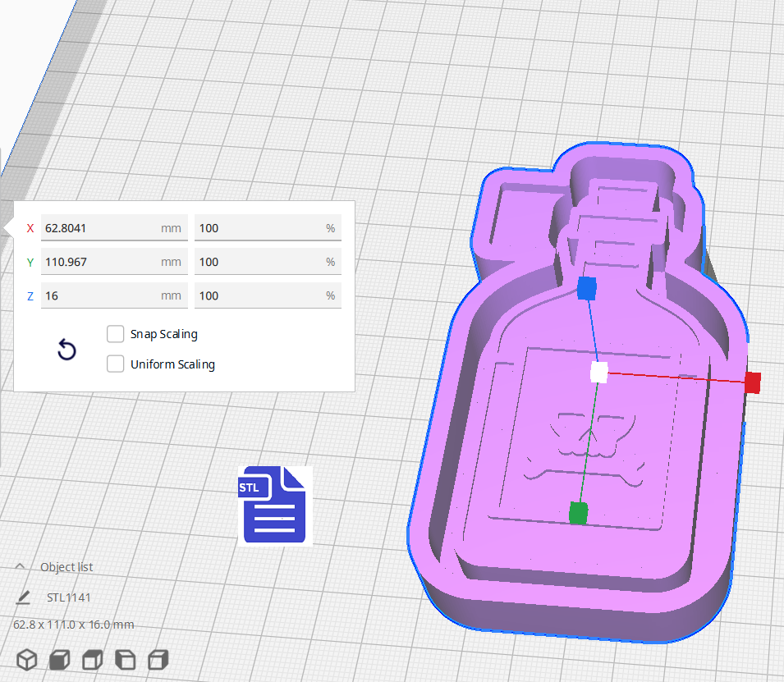
Task: Enable Uniform Scaling
Action: 115,364
